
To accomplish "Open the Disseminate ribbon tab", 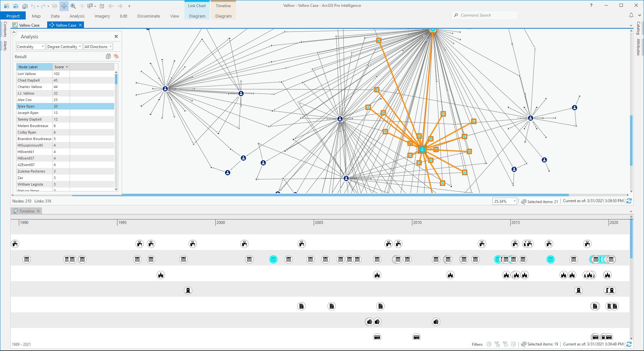I will point(148,16).
